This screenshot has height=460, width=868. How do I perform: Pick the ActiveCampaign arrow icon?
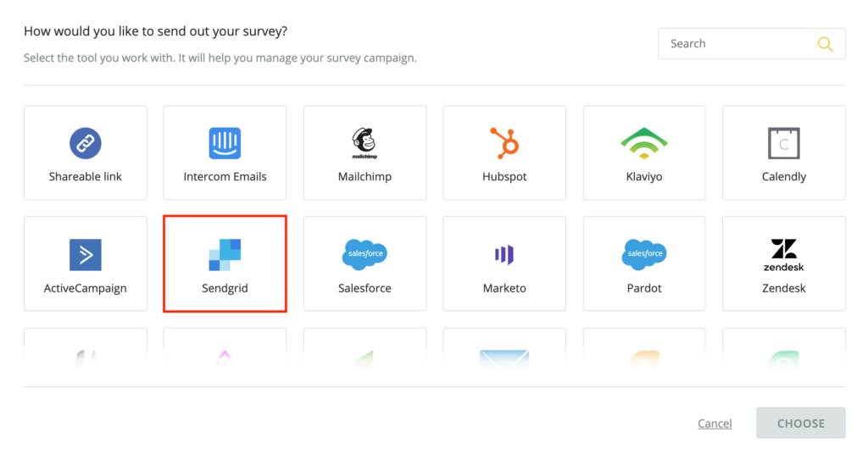[86, 254]
